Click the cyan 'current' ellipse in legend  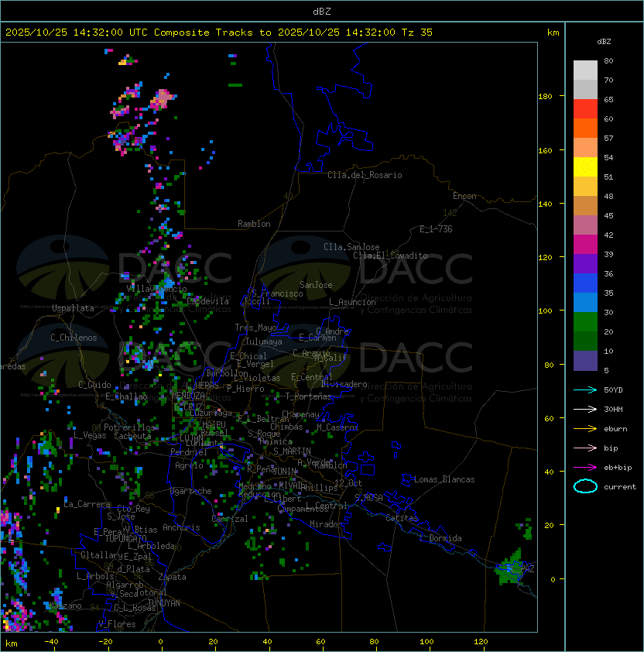click(585, 486)
